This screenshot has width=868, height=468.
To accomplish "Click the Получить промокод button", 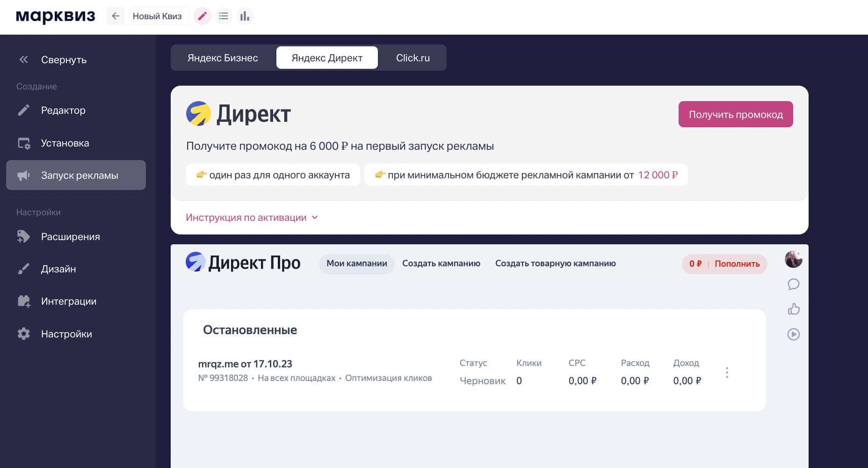I will [x=735, y=114].
